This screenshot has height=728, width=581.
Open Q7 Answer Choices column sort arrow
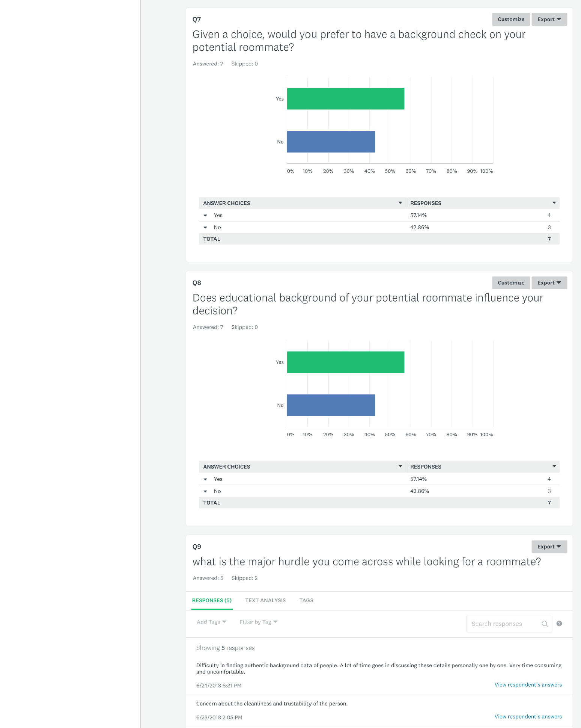(x=400, y=203)
